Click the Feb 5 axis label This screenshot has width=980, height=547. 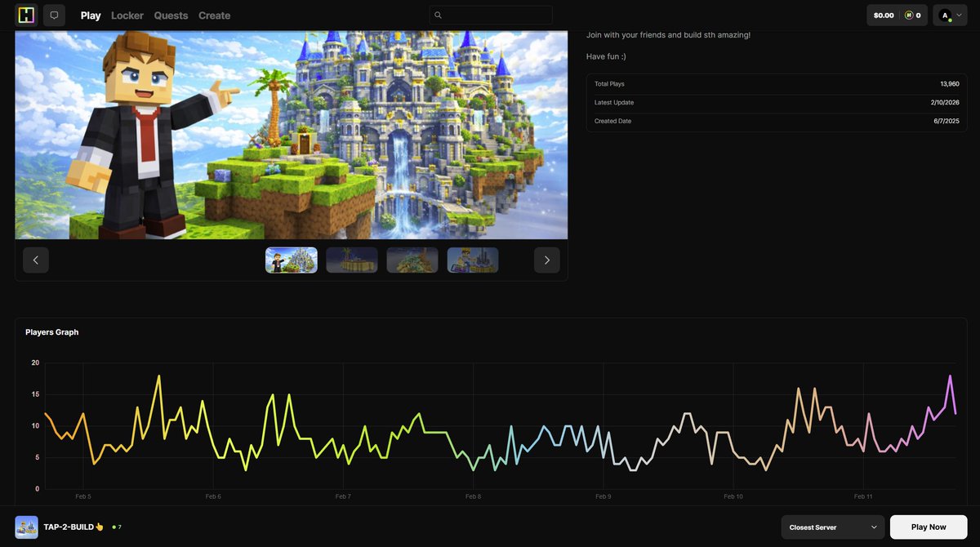[x=83, y=496]
